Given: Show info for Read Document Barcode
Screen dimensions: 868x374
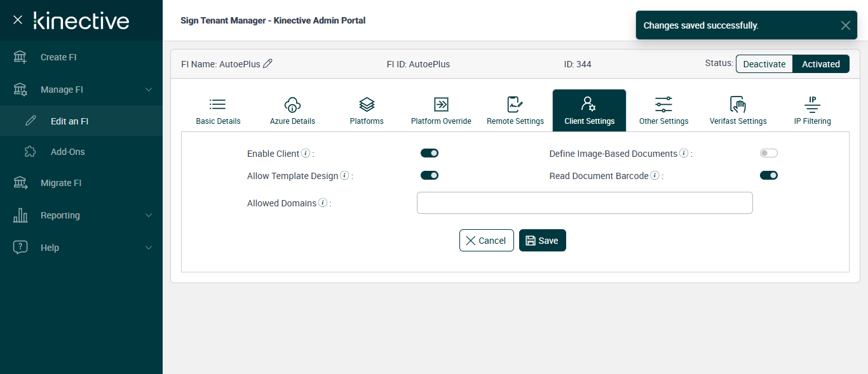Looking at the screenshot, I should [x=655, y=175].
